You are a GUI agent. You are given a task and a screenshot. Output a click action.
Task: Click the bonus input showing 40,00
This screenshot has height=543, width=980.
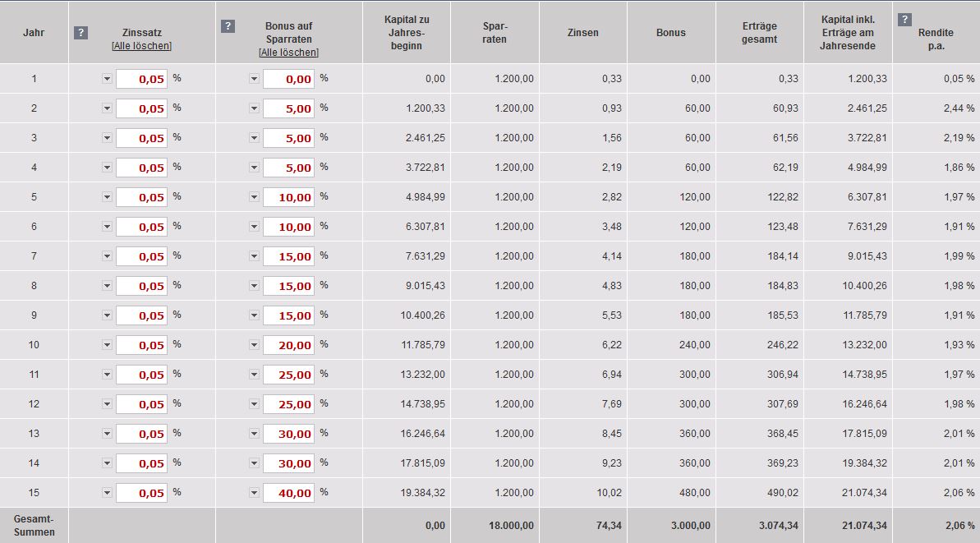point(288,493)
